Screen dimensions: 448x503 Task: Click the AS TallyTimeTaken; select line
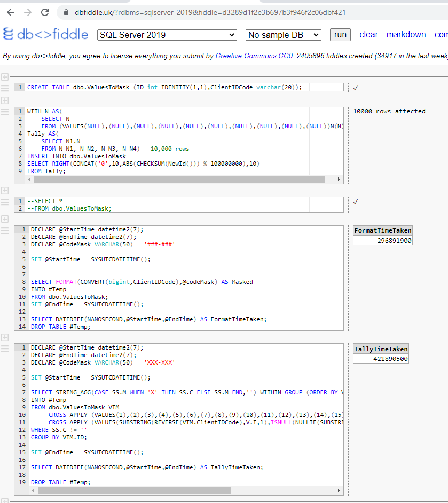pos(147,467)
